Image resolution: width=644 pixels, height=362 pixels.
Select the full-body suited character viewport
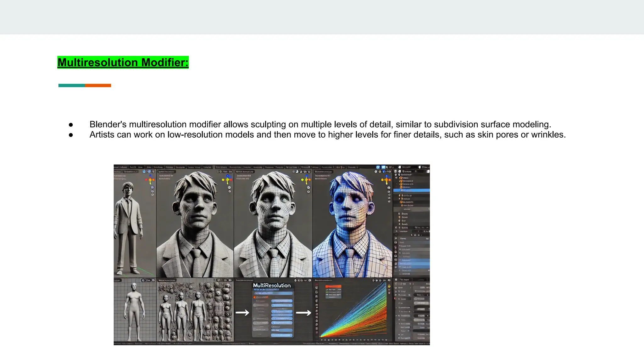(135, 223)
